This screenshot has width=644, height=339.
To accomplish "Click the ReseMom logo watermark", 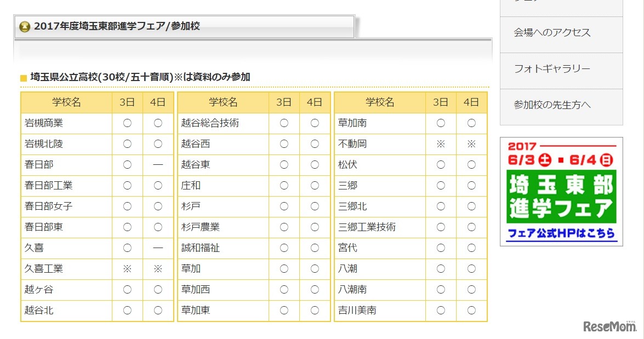I will pos(609,326).
